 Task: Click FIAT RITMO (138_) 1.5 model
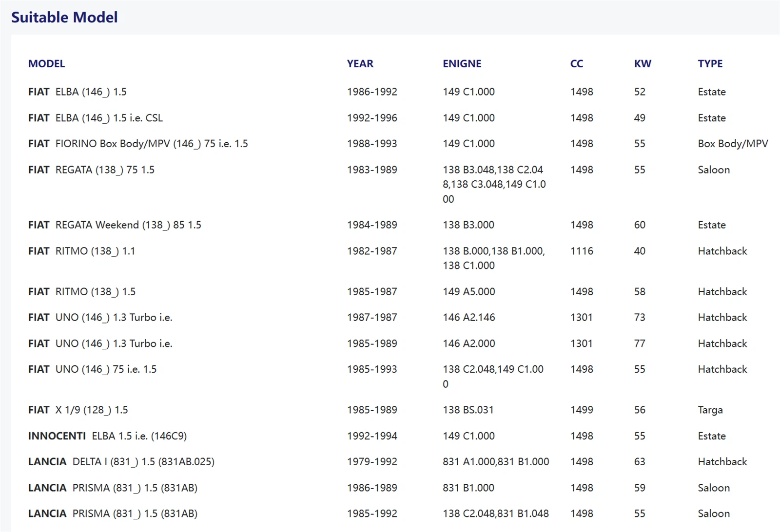click(82, 292)
